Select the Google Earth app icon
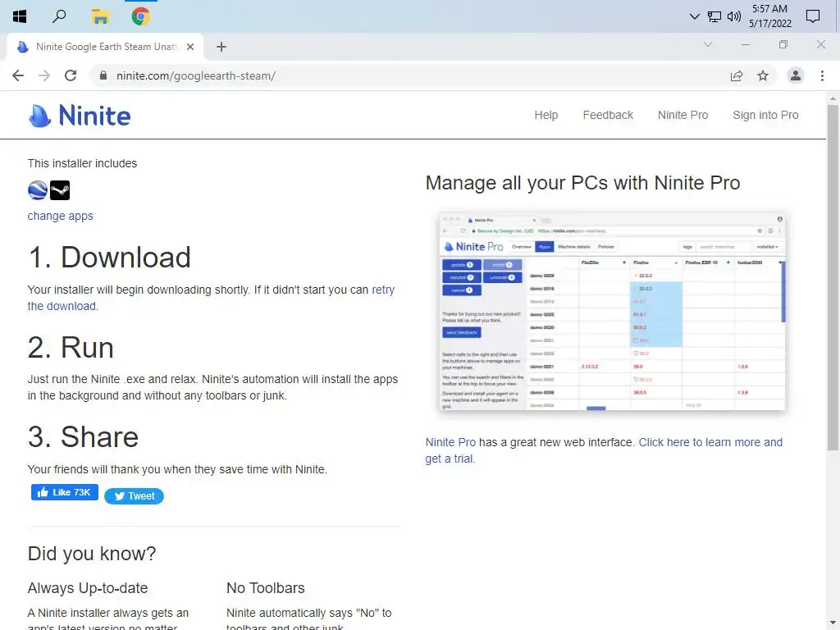Image resolution: width=840 pixels, height=630 pixels. coord(38,190)
